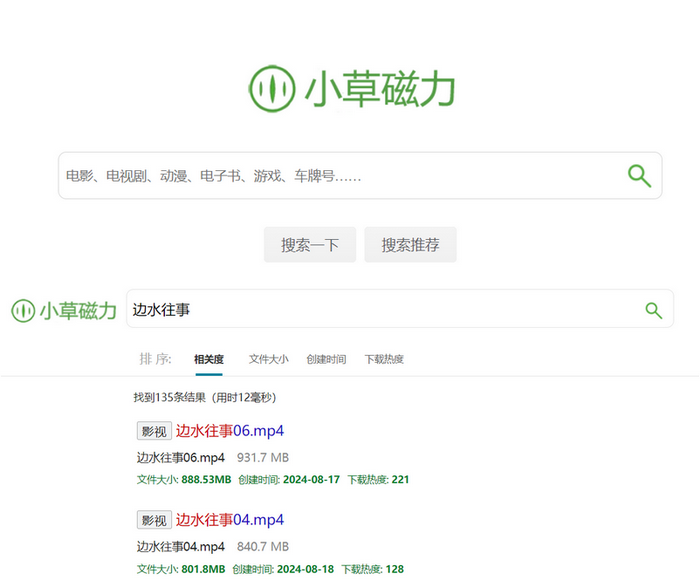
Task: Click 影视 tag beside 边水往事04.mp4
Action: point(153,520)
